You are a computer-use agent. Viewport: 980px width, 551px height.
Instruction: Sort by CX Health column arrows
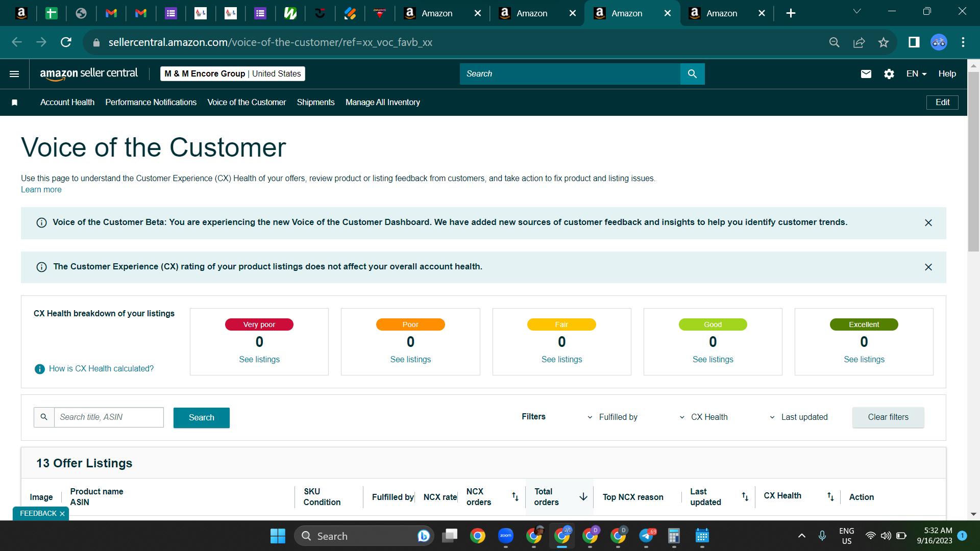[830, 496]
